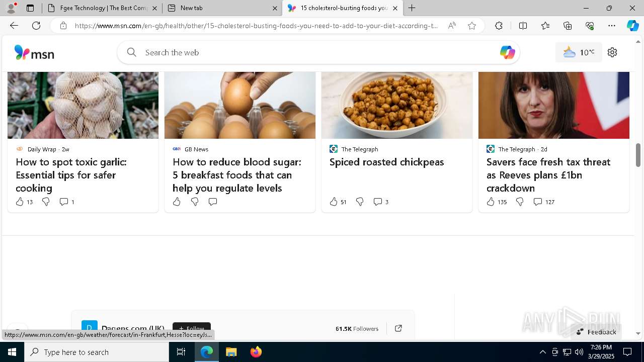Launch Firefox from taskbar
This screenshot has height=362, width=644.
(x=256, y=352)
